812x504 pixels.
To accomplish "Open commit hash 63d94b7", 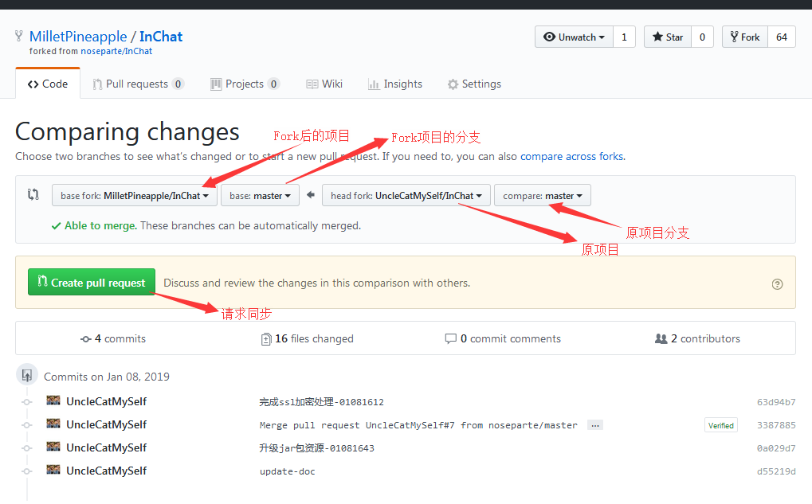I will [x=776, y=402].
